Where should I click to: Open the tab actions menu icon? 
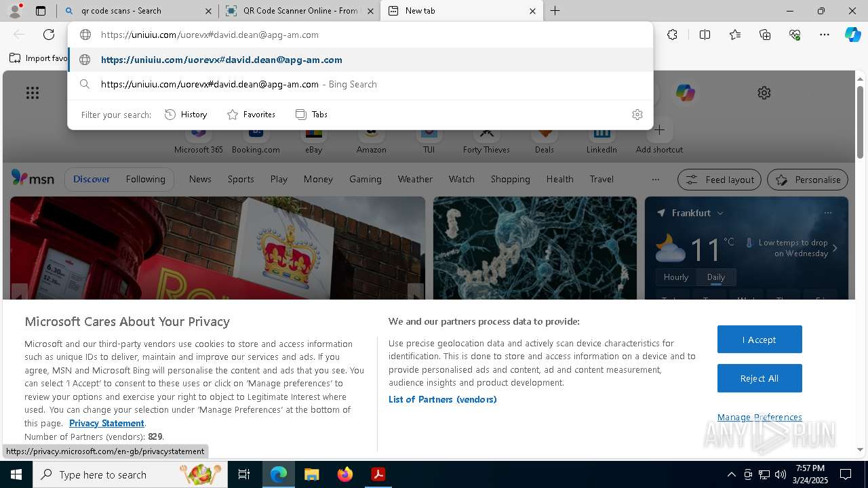41,11
